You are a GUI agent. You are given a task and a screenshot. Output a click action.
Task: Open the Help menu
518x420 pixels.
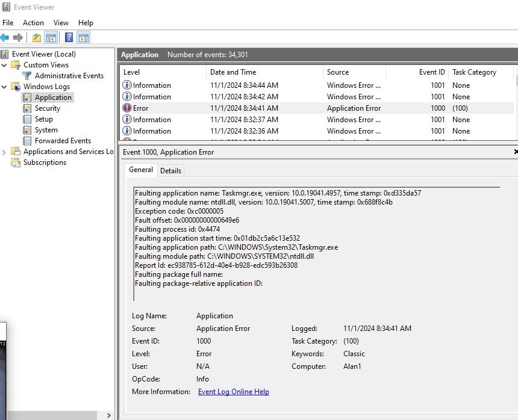click(86, 23)
